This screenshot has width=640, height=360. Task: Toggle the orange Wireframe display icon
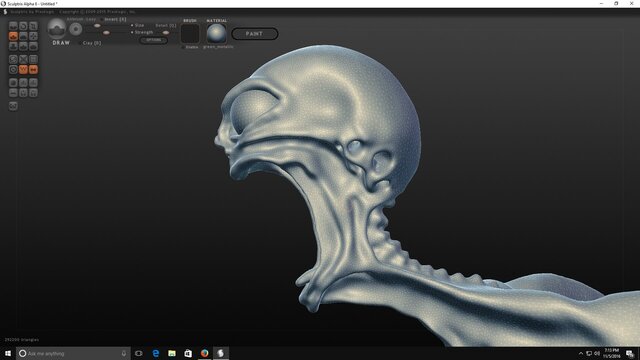23,69
